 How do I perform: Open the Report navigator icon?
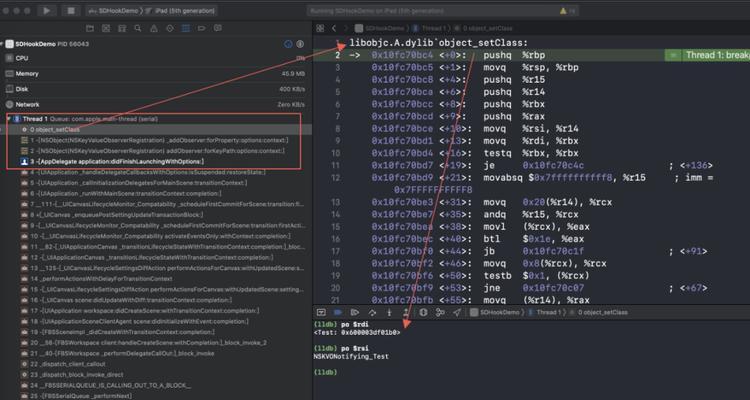point(218,29)
